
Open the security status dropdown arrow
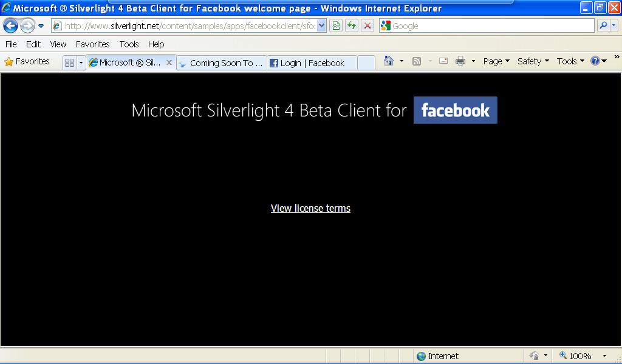[546, 356]
